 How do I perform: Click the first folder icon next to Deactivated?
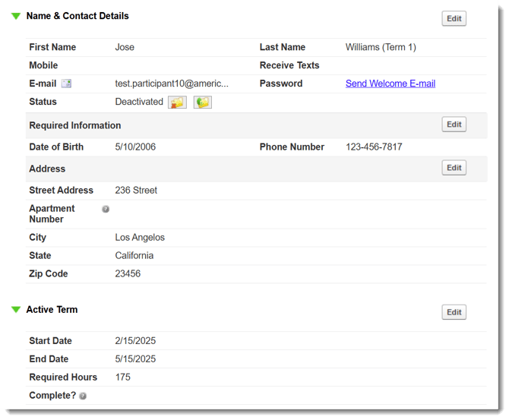177,102
